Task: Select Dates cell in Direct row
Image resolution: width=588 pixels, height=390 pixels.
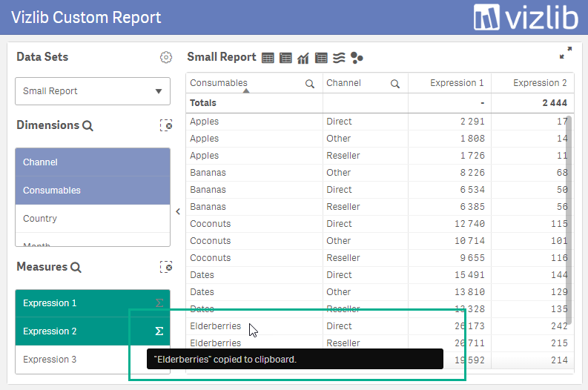Action: [254, 275]
